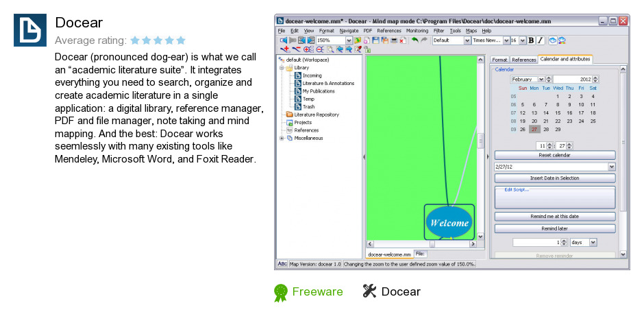This screenshot has width=644, height=323.
Task: Unfold nodes with the circled plus tree icon
Action: (x=308, y=49)
